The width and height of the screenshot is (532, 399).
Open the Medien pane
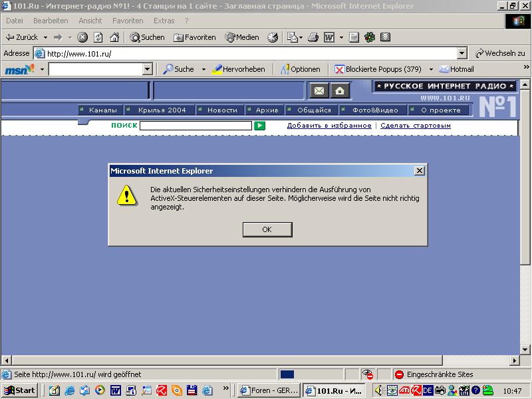click(242, 37)
